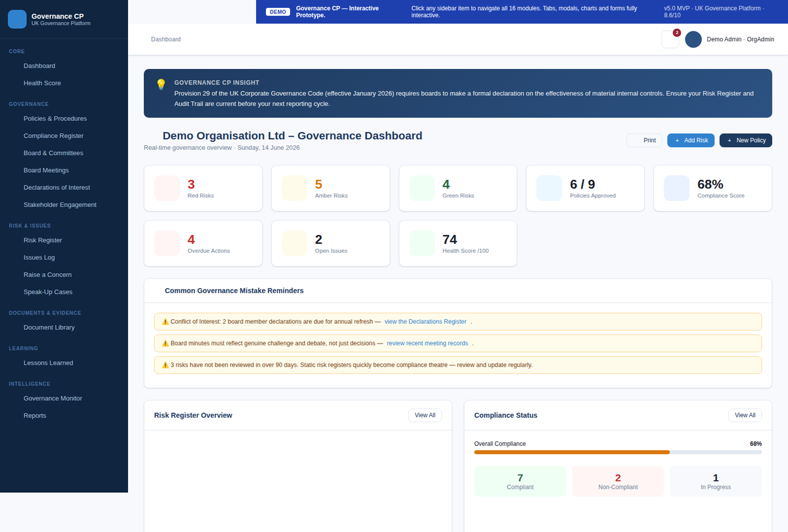Click the DEMO badge in the banner
788x532 pixels.
click(278, 12)
